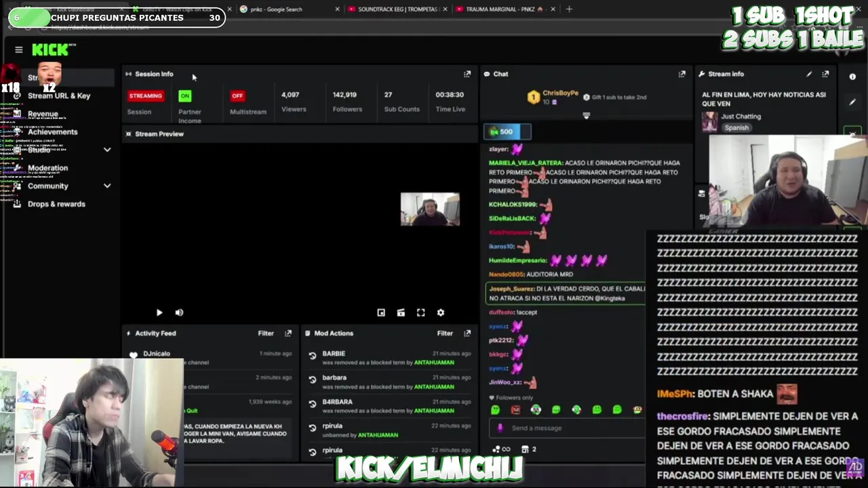Viewport: 868px width, 488px height.
Task: Undo the B4RBARA blocked term action
Action: (312, 404)
